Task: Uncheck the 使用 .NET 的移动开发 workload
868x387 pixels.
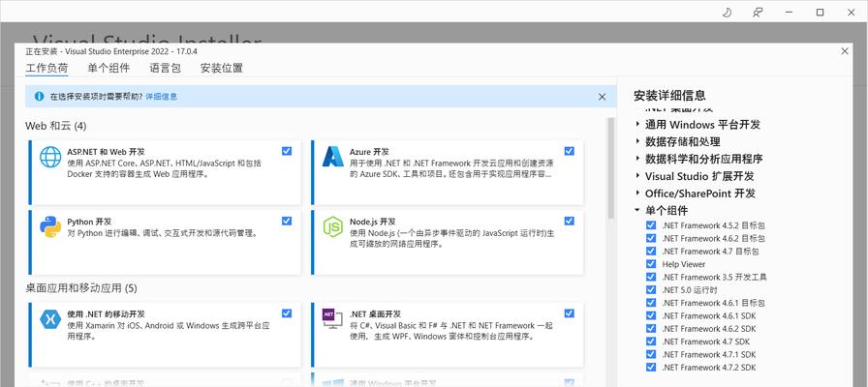Action: coord(287,313)
